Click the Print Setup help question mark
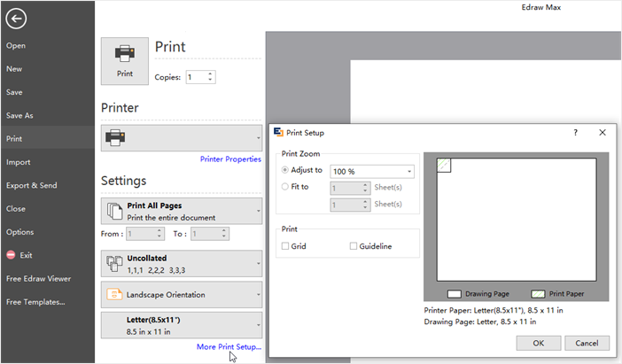This screenshot has height=364, width=622. 575,133
